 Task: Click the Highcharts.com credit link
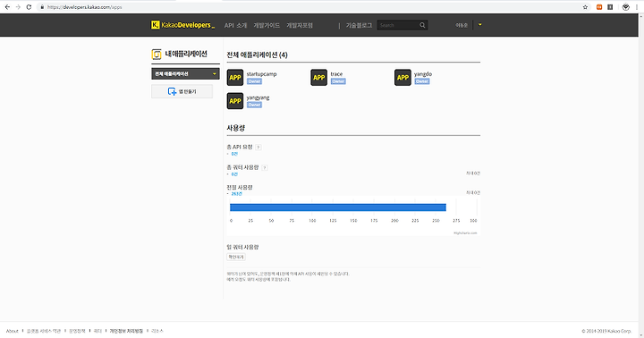(465, 233)
